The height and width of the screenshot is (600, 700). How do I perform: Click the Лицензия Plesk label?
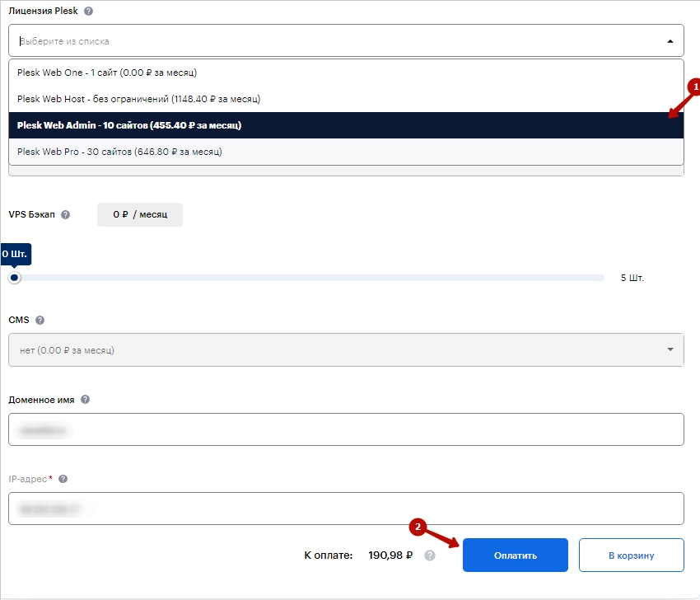(44, 12)
